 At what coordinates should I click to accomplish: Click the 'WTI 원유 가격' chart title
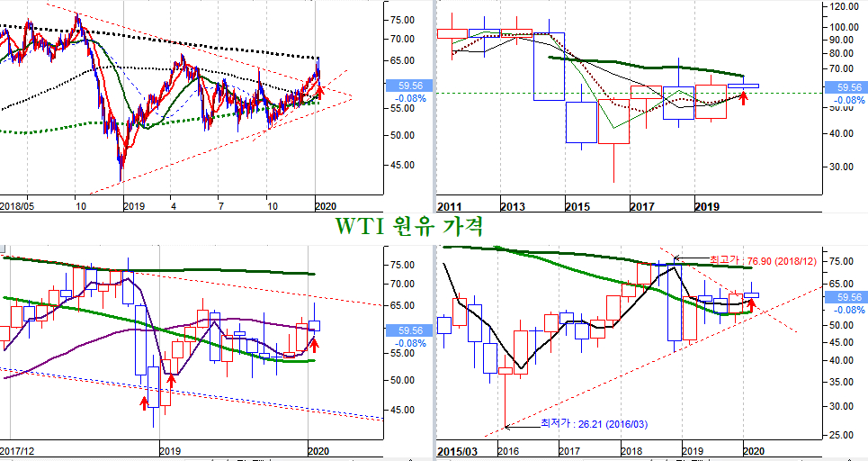tap(409, 227)
